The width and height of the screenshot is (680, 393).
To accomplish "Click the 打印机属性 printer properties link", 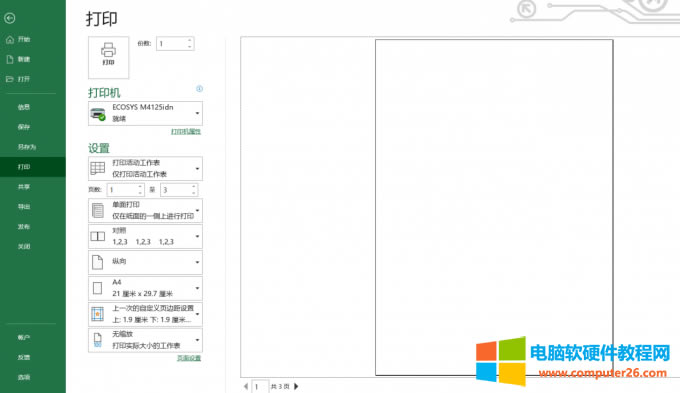I will tap(186, 131).
